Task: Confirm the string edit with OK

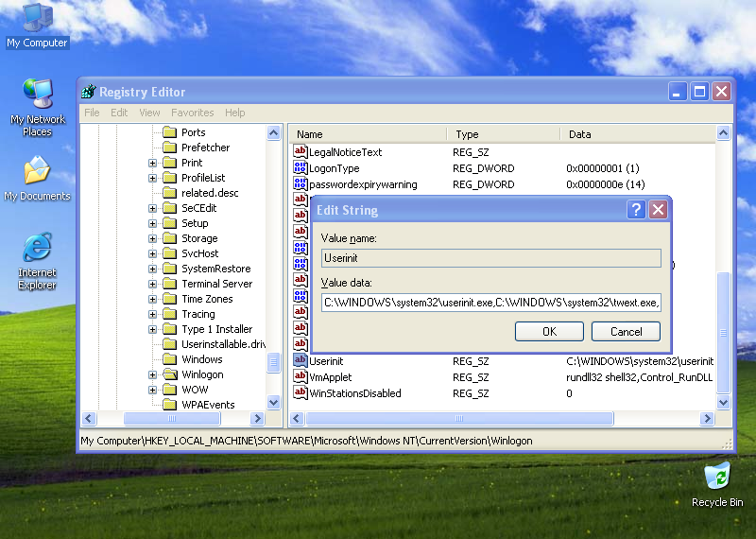Action: click(x=549, y=331)
